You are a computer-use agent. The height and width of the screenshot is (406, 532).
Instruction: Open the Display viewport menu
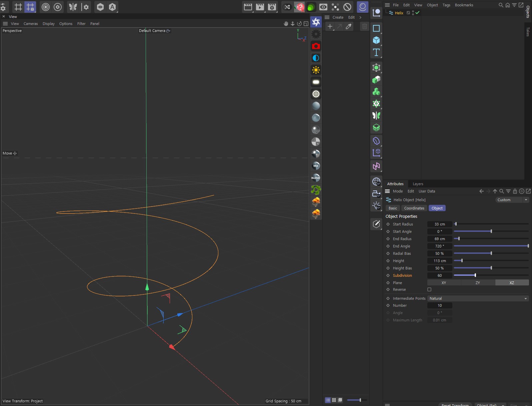pyautogui.click(x=49, y=24)
